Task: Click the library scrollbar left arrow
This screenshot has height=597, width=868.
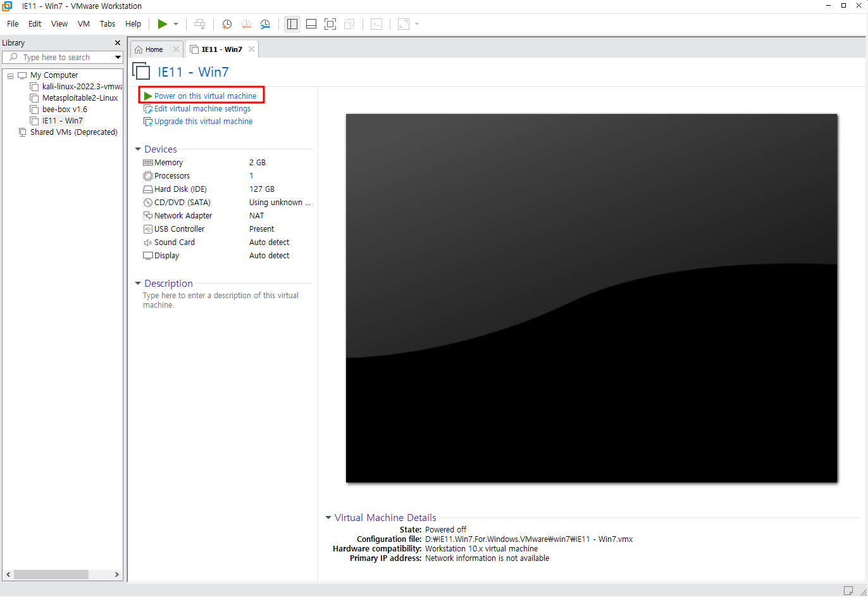Action: [x=8, y=574]
